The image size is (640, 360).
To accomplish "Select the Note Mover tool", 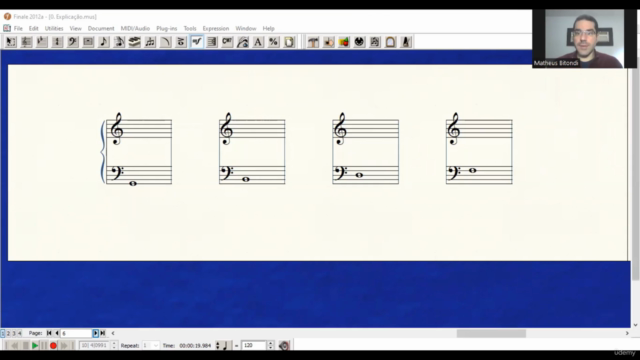I will tap(329, 42).
